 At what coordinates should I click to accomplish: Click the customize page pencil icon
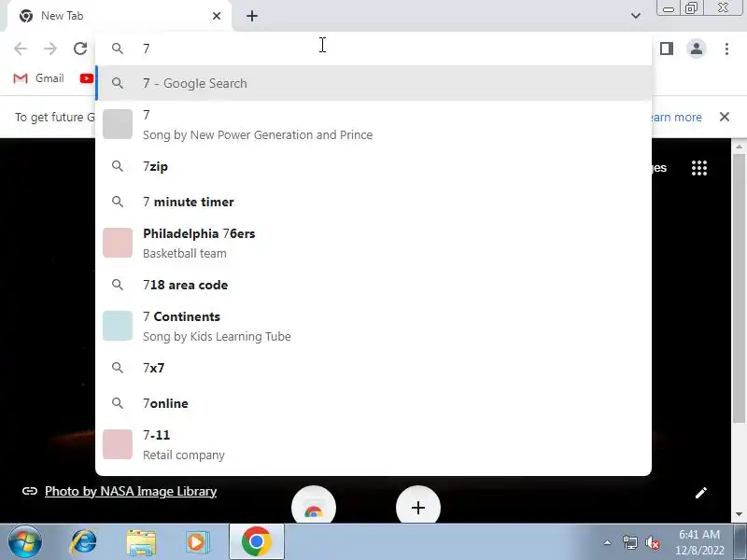point(701,493)
